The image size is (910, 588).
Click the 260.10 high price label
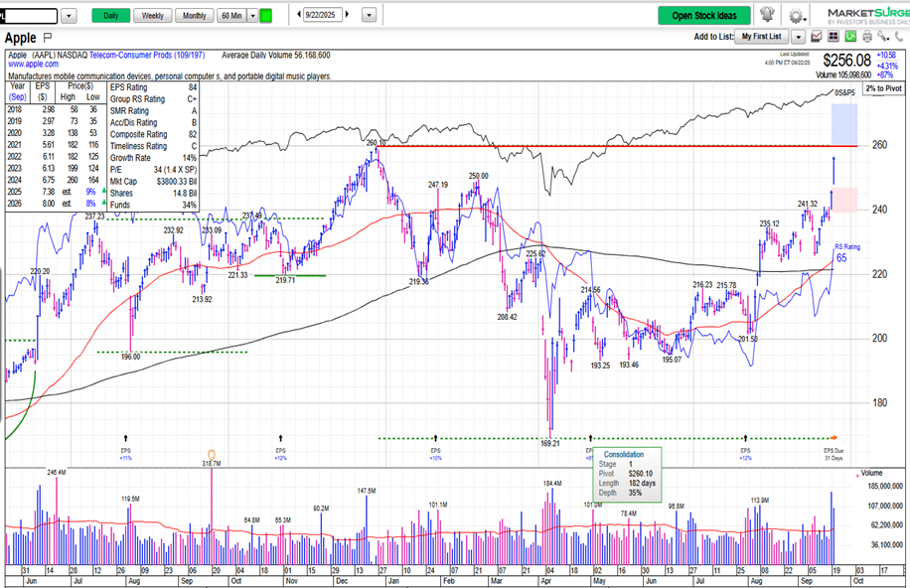(x=376, y=142)
